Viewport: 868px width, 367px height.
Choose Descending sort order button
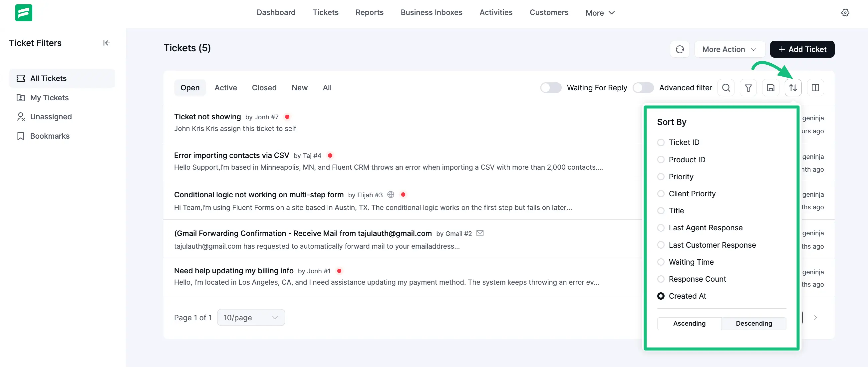pyautogui.click(x=753, y=323)
